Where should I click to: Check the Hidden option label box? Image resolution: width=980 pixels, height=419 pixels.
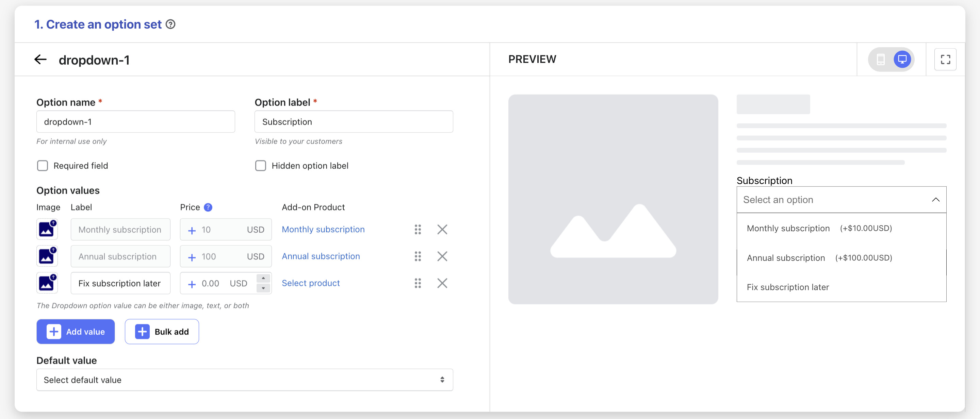tap(260, 166)
